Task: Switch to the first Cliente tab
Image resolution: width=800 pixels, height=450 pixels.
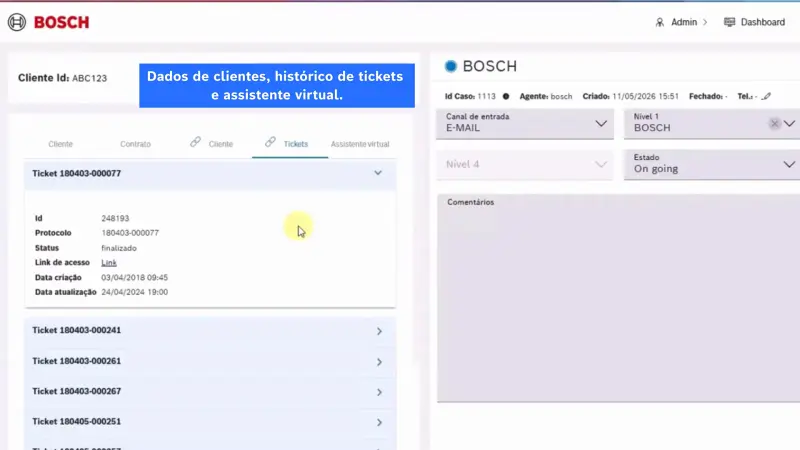Action: (60, 144)
